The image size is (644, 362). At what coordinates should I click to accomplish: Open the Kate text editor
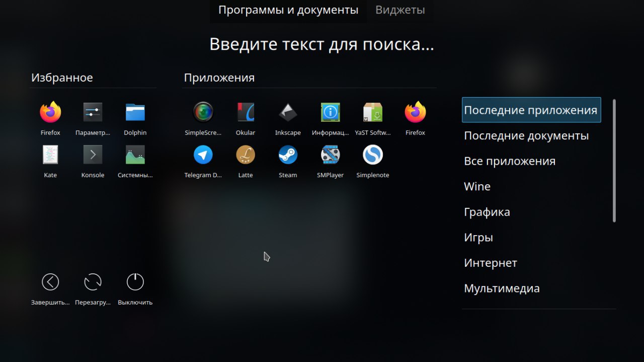50,155
